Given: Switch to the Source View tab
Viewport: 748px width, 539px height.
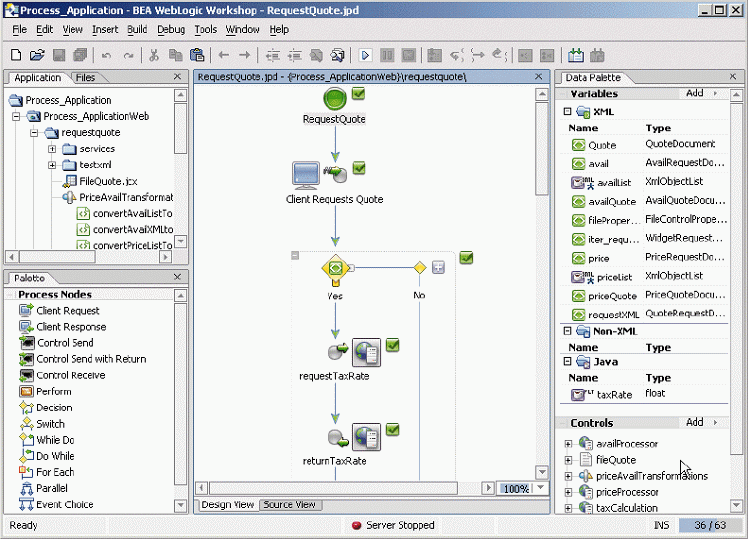Looking at the screenshot, I should [290, 504].
